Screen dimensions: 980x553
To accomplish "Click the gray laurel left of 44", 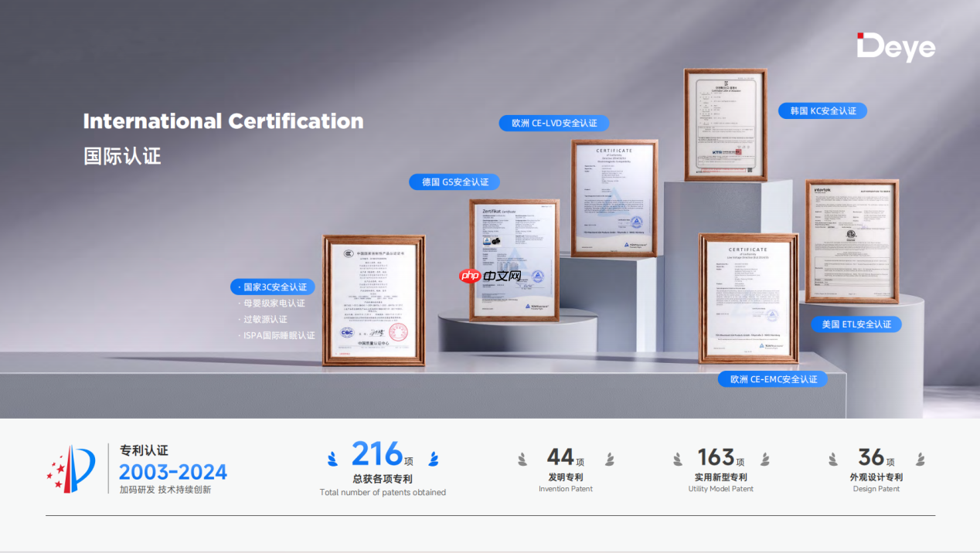I will (523, 460).
